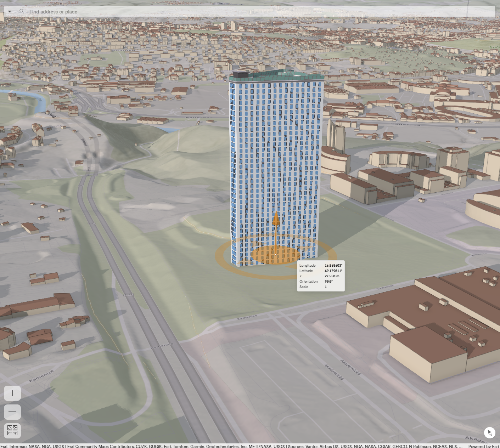Viewport: 500px width, 448px height.
Task: Click the Orientation 90.0° value
Action: point(328,282)
